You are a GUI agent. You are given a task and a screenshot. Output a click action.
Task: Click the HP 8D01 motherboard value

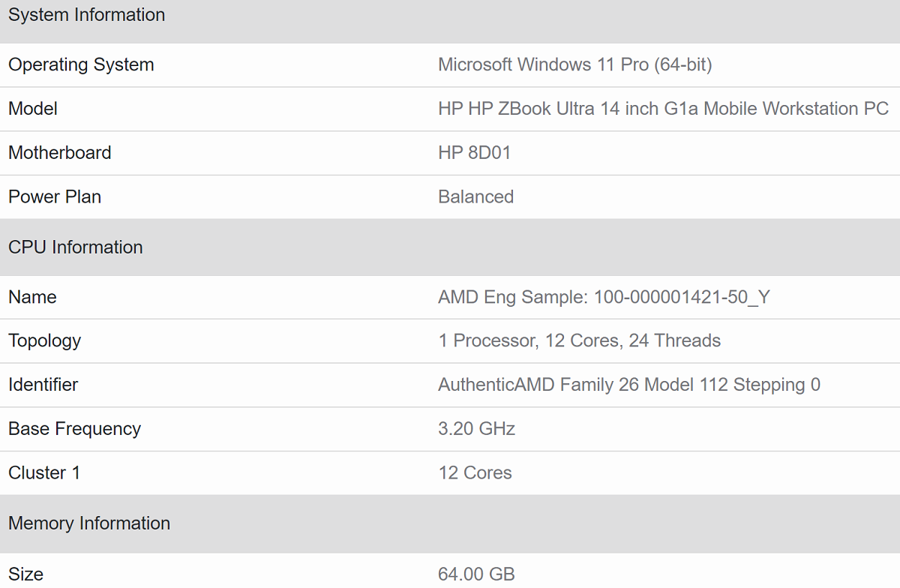point(474,153)
